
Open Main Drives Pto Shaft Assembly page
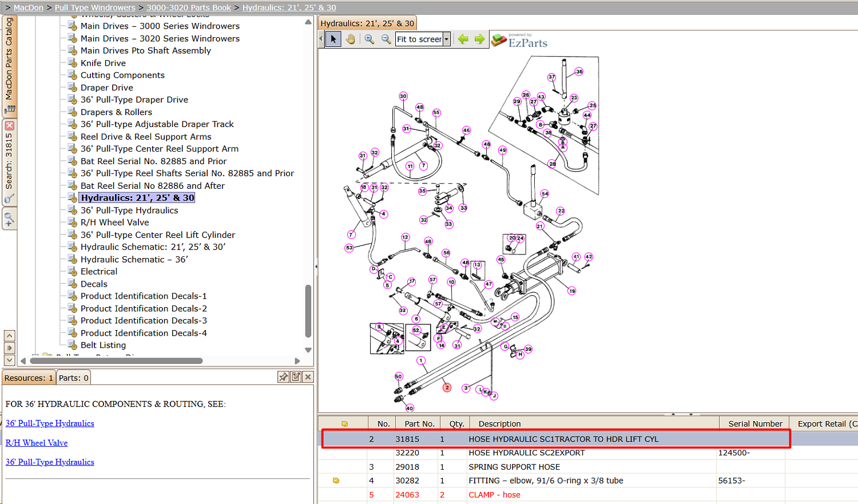click(146, 51)
